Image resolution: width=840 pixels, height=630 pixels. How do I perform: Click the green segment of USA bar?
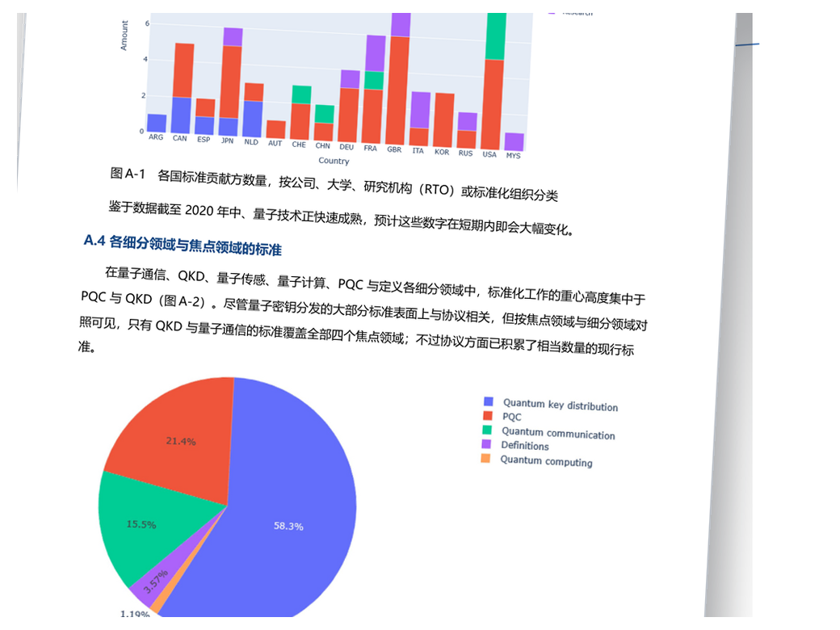click(496, 36)
